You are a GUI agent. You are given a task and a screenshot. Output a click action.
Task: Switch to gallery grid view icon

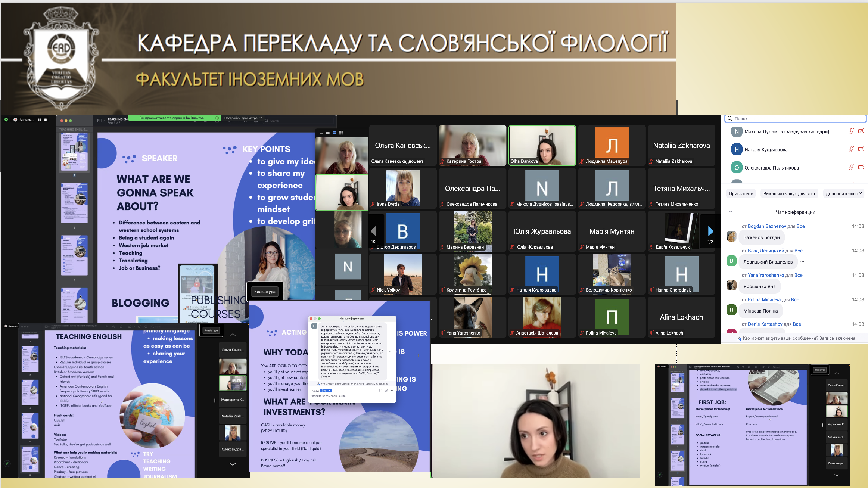pyautogui.click(x=341, y=133)
